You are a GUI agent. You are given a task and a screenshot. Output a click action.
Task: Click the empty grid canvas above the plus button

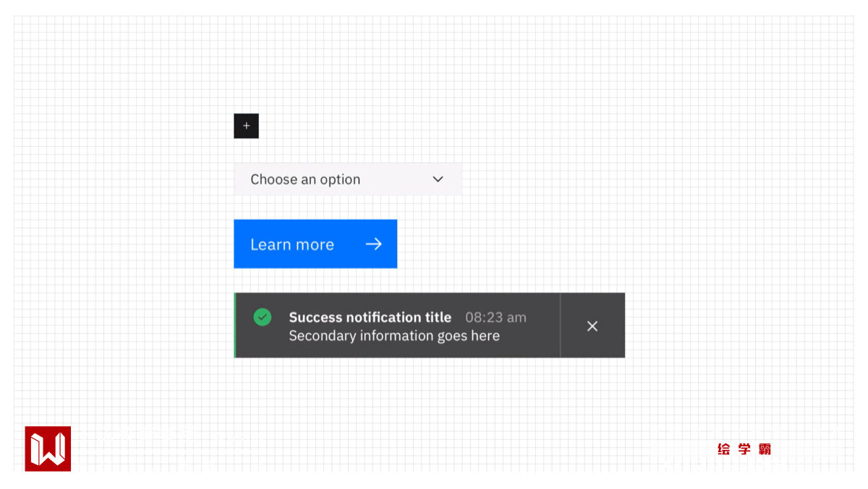coord(246,72)
